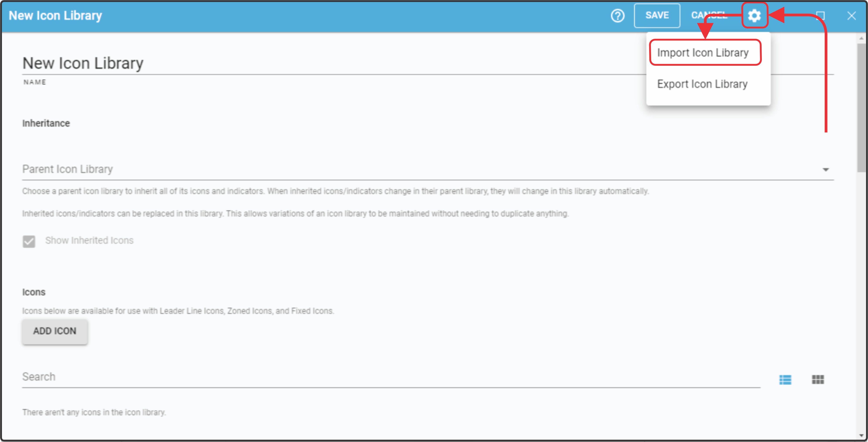Image resolution: width=868 pixels, height=442 pixels.
Task: Click the Icons section heading
Action: point(34,292)
